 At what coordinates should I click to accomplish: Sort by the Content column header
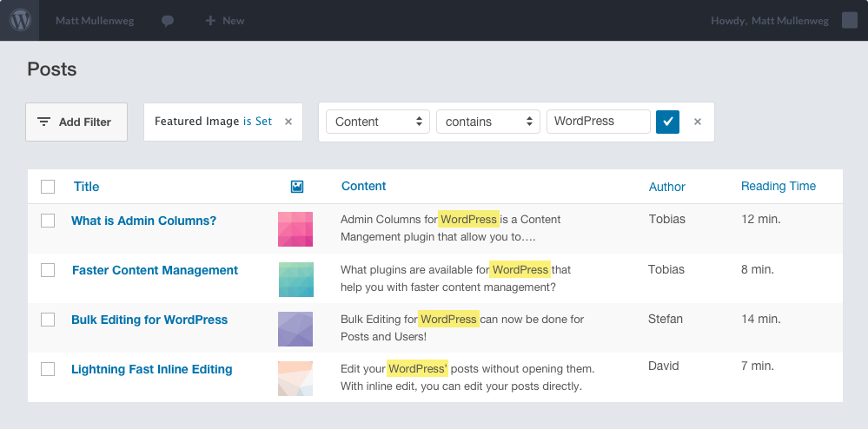364,186
